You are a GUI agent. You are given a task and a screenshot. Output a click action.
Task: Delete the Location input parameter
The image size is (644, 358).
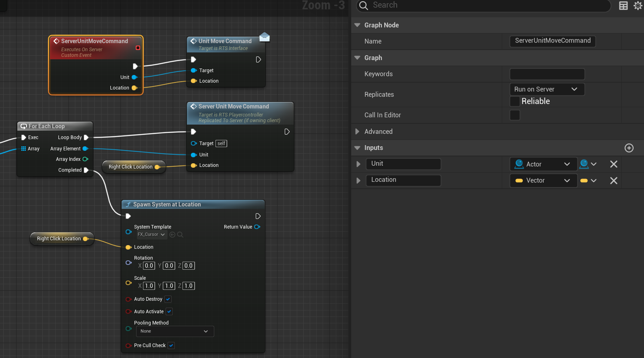click(613, 181)
